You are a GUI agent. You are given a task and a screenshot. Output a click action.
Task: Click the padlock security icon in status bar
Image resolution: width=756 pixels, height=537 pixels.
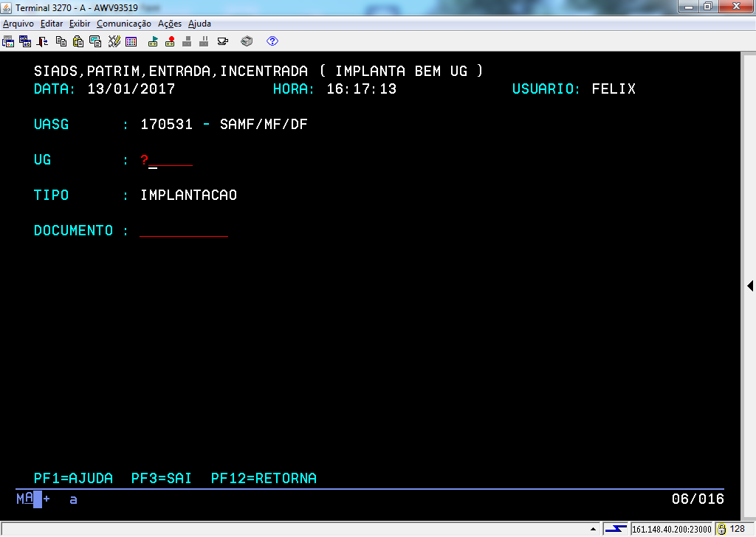click(x=721, y=530)
